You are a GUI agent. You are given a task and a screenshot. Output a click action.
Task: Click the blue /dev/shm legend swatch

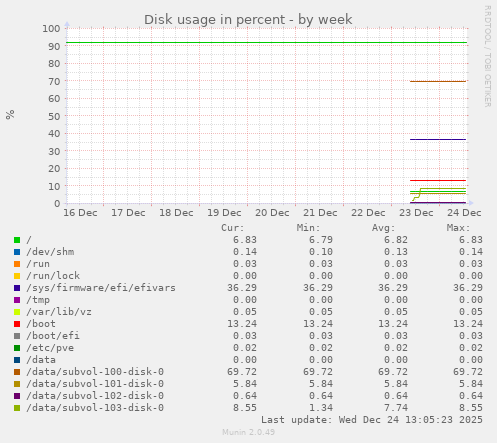[17, 252]
